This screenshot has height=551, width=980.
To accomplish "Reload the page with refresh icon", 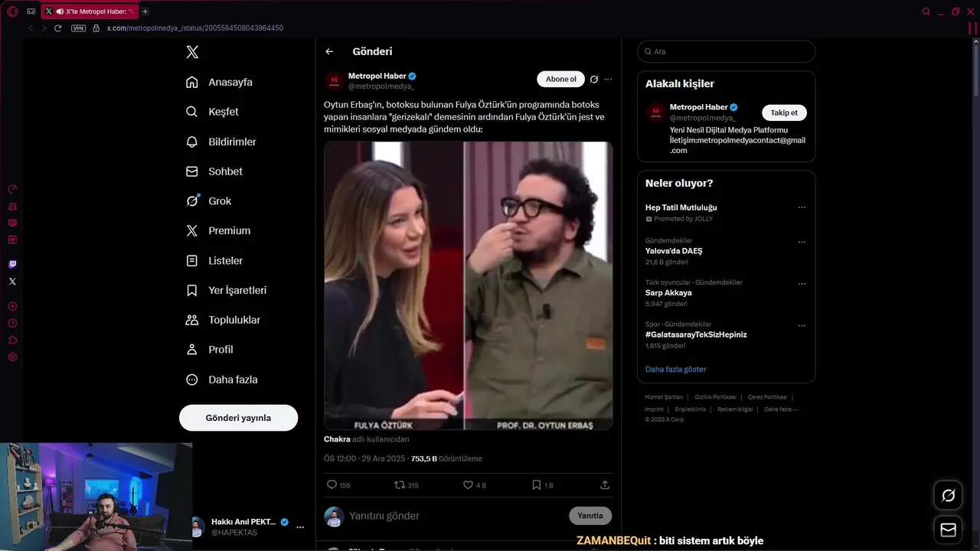I will 57,28.
